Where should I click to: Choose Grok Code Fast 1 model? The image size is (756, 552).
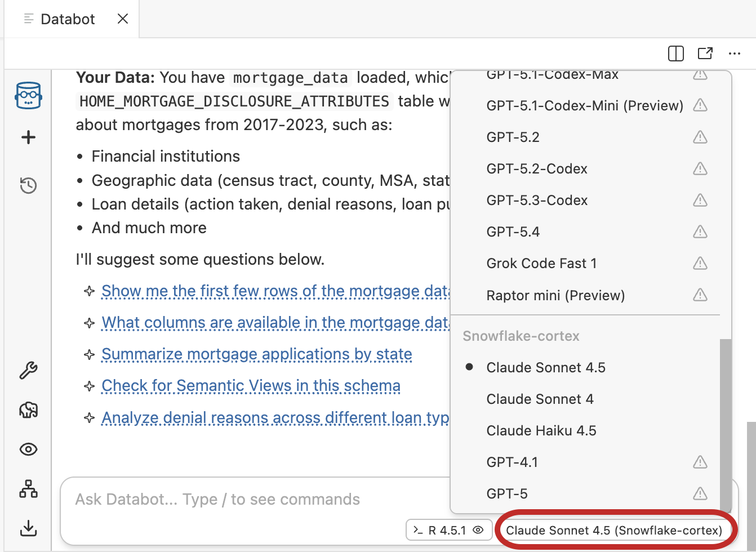pos(541,264)
